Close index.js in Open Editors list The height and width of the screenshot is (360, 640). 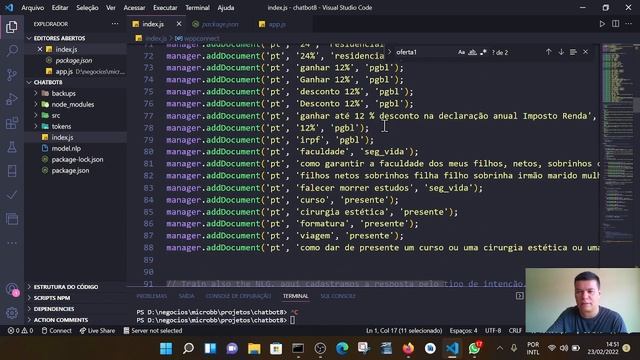coord(40,49)
